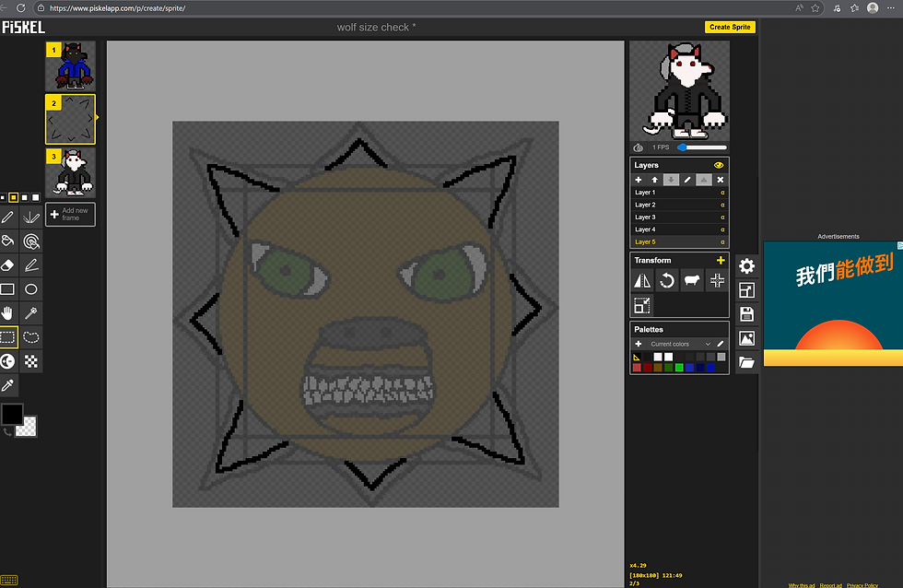The height and width of the screenshot is (588, 903).
Task: Select the Rectangle tool
Action: 7,289
